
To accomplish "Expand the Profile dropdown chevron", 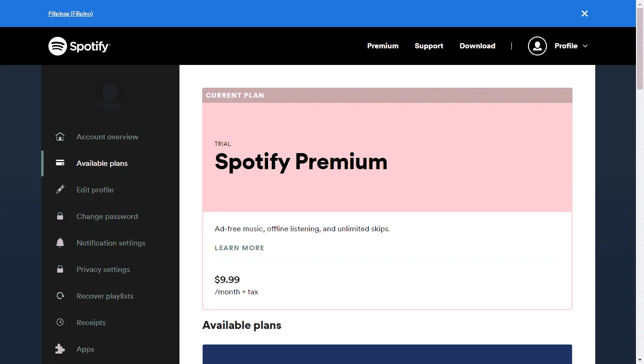I will (585, 46).
